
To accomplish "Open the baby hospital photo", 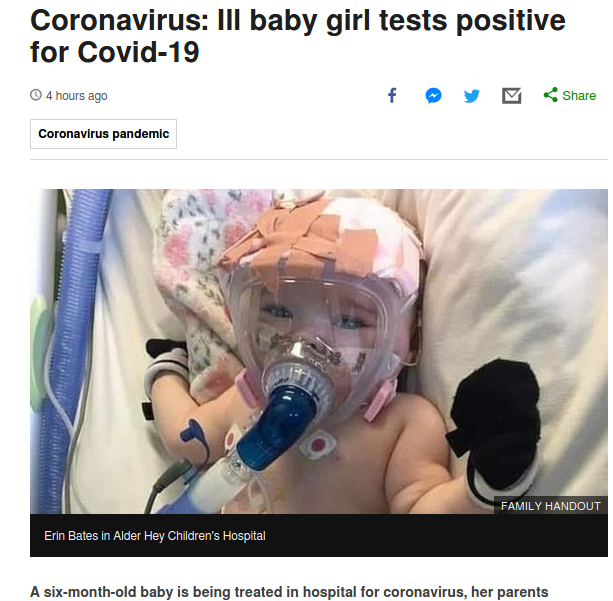I will pos(319,351).
